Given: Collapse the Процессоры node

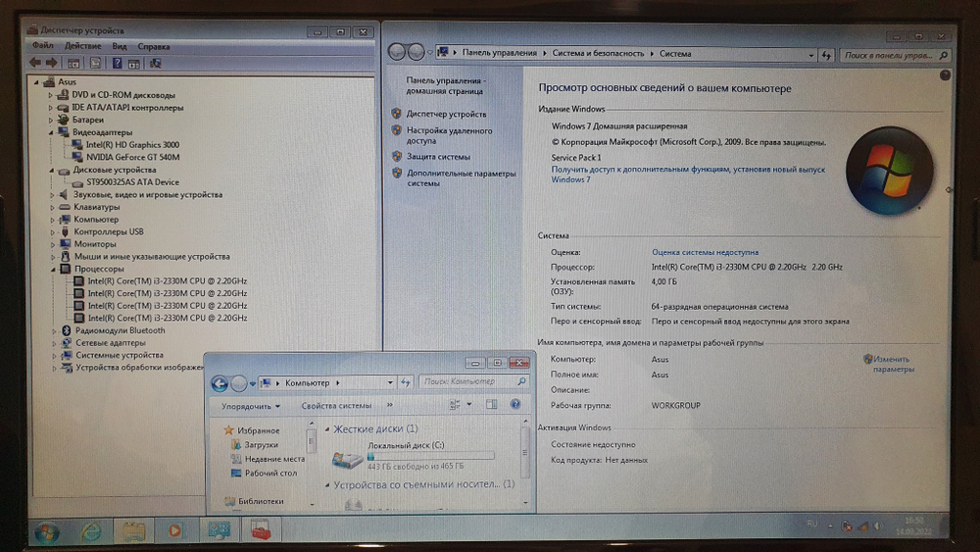Looking at the screenshot, I should (53, 269).
